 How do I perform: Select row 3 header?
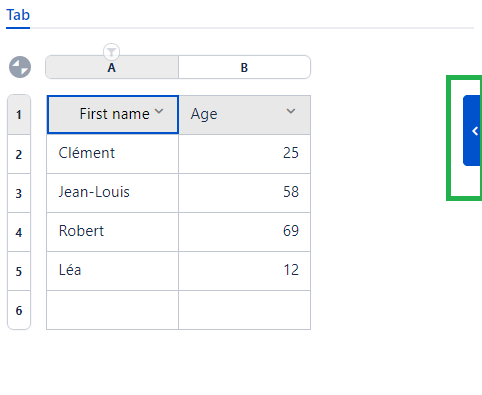(19, 193)
